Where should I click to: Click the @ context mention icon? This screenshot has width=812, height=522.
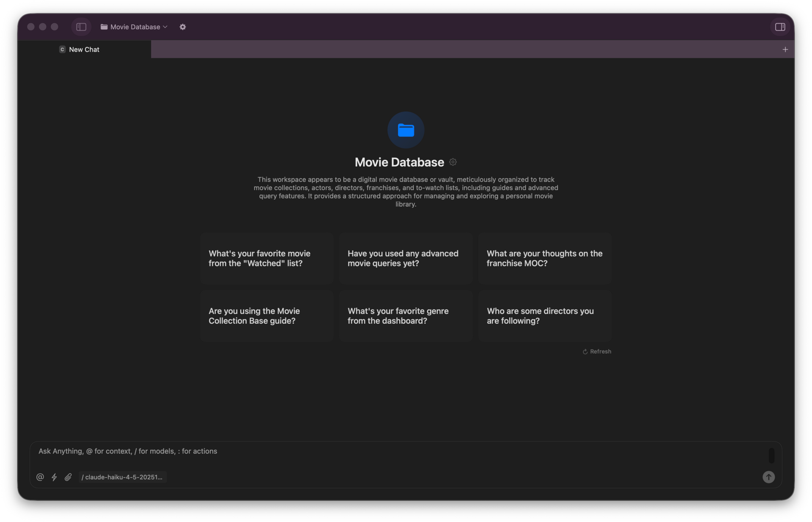(x=40, y=477)
